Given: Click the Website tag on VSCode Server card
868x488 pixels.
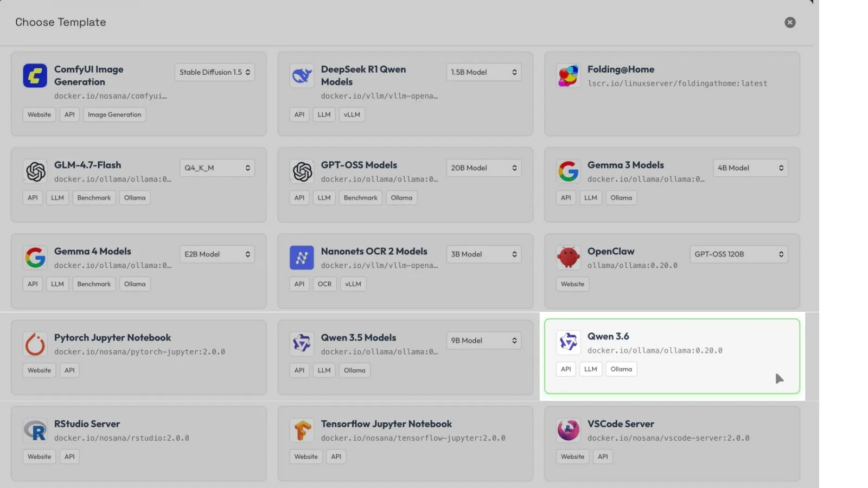Looking at the screenshot, I should [572, 457].
